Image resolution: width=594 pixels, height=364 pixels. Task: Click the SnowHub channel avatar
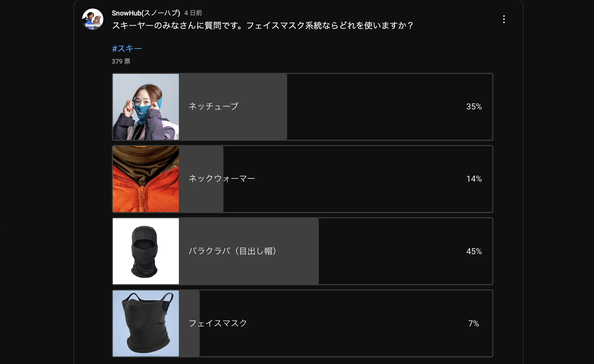93,19
